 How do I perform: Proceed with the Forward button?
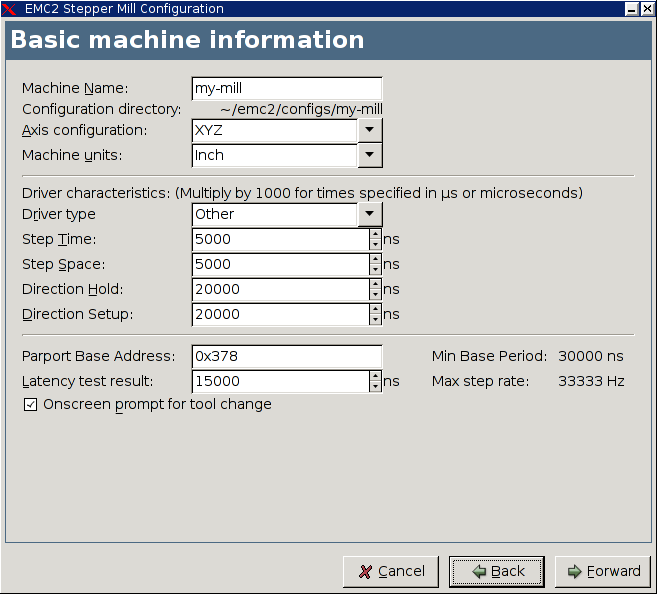pos(603,572)
